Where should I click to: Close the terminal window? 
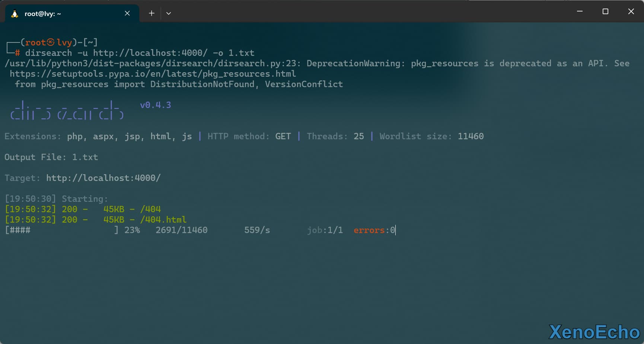coord(631,12)
